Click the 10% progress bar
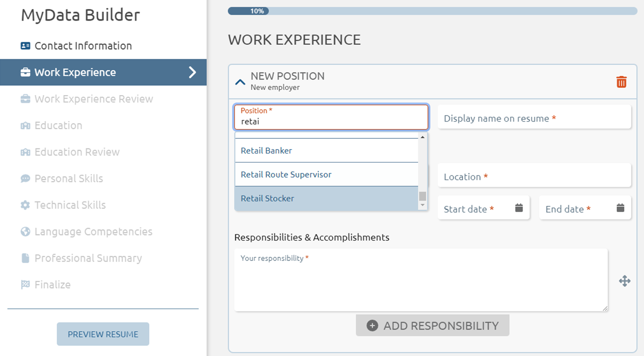644x356 pixels. click(x=432, y=11)
